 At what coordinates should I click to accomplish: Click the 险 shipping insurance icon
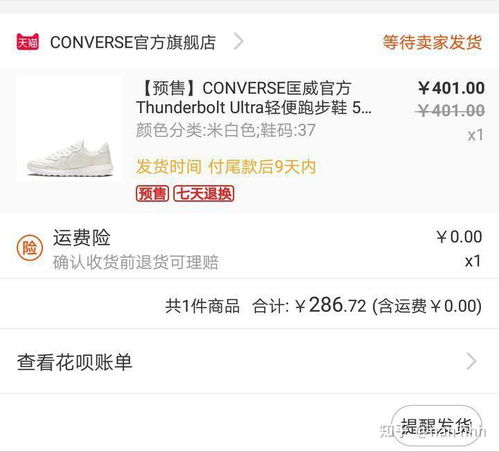[x=30, y=248]
